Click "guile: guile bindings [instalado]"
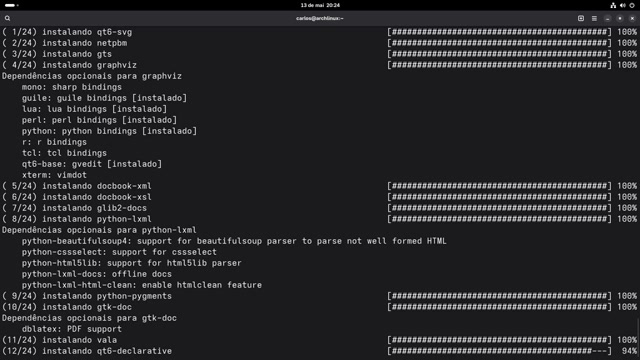 tap(104, 98)
